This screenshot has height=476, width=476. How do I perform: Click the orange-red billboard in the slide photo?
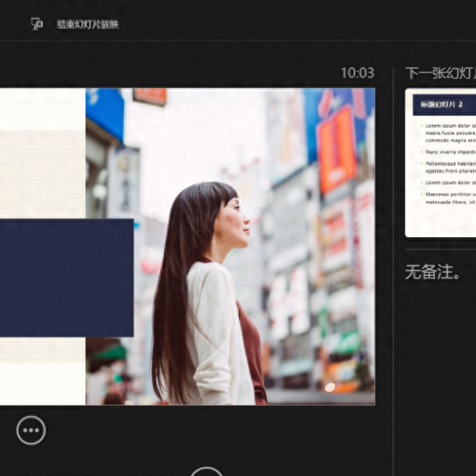tap(336, 147)
